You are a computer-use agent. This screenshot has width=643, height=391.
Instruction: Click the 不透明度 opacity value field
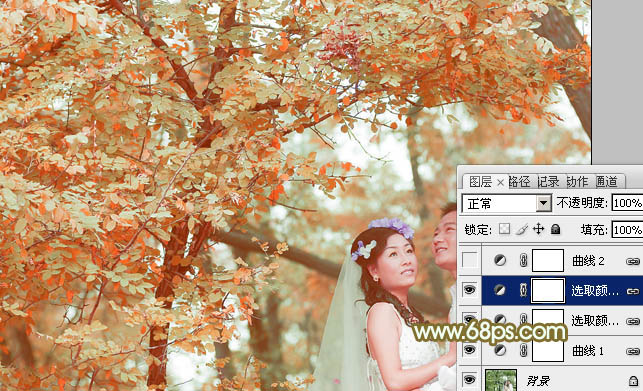627,203
